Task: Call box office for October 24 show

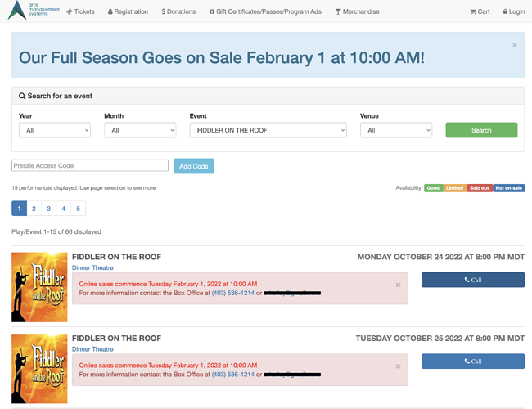Action: (x=473, y=280)
